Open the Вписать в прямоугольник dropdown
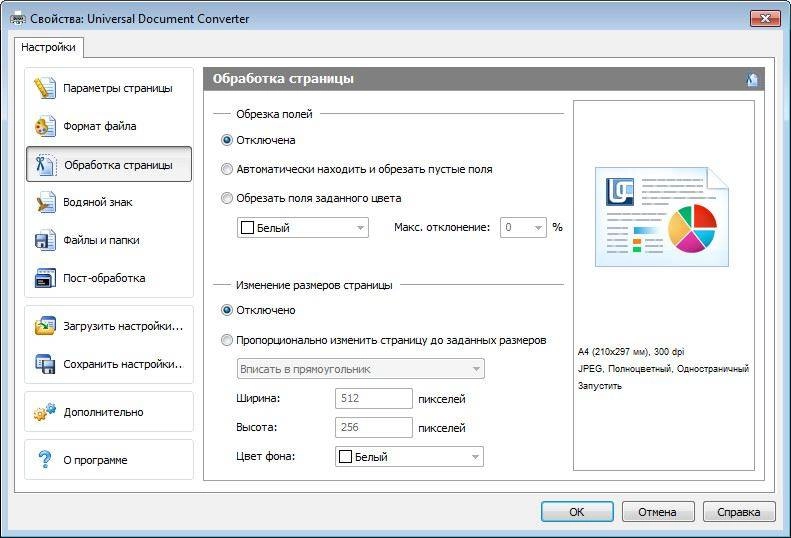Viewport: 791px width, 538px height. [x=361, y=369]
